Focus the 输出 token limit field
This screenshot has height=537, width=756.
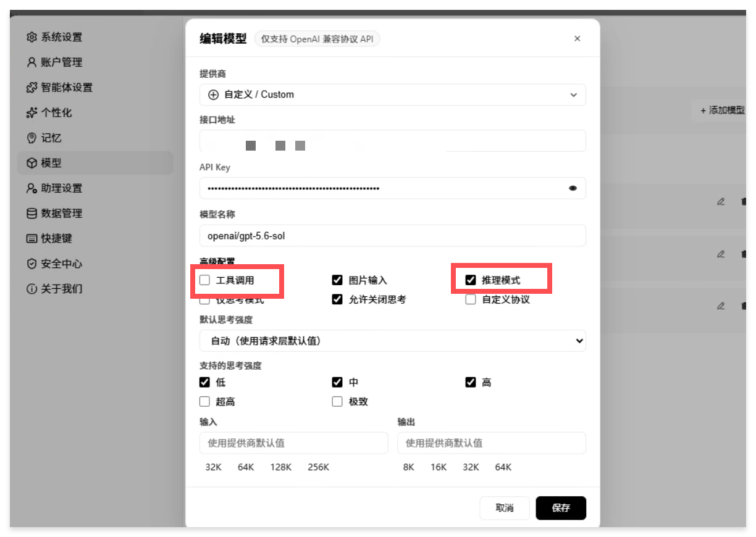point(492,443)
